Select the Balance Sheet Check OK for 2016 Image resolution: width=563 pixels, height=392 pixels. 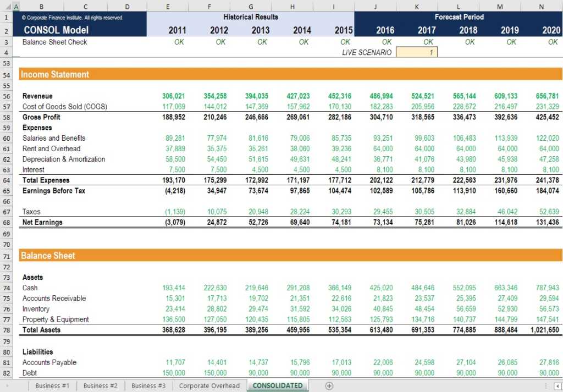(x=386, y=41)
